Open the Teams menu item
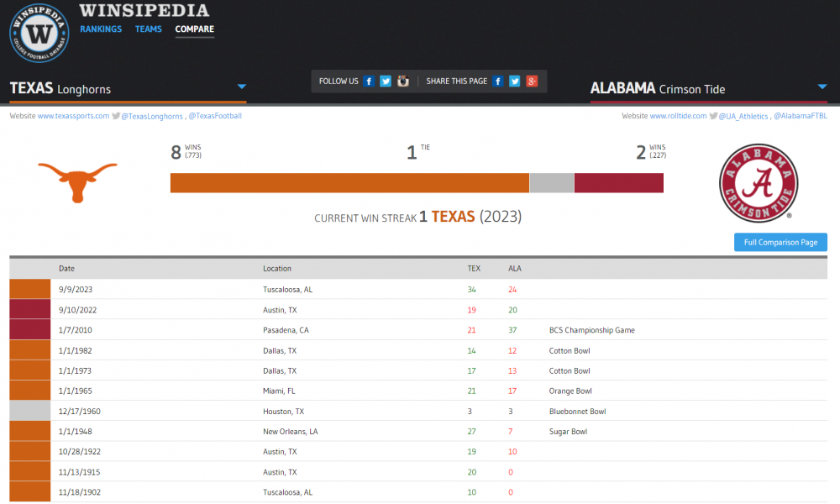Viewport: 840px width, 504px height. 148,29
